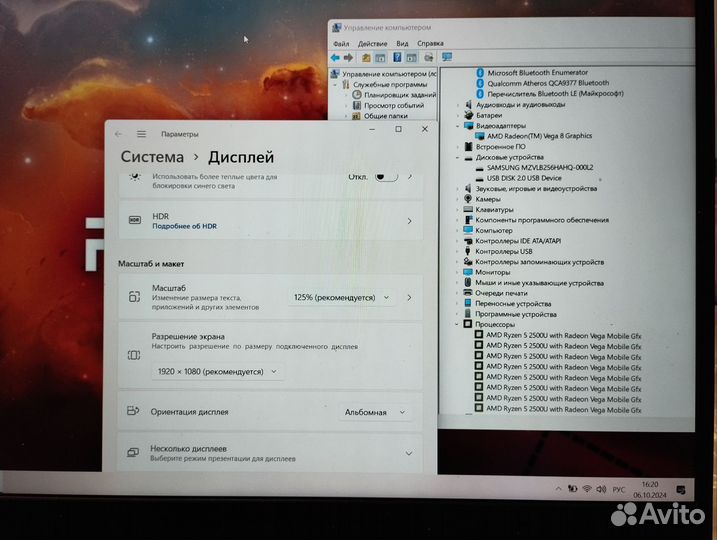717x540 pixels.
Task: Click the display icon beside Мониторы
Action: pyautogui.click(x=468, y=272)
